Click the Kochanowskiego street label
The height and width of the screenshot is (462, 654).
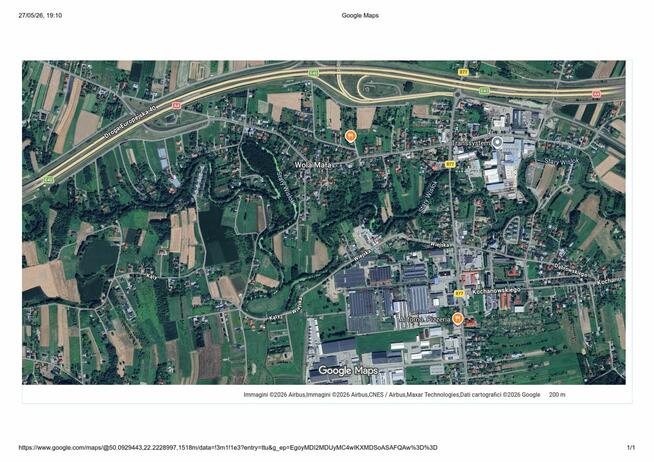tap(496, 290)
